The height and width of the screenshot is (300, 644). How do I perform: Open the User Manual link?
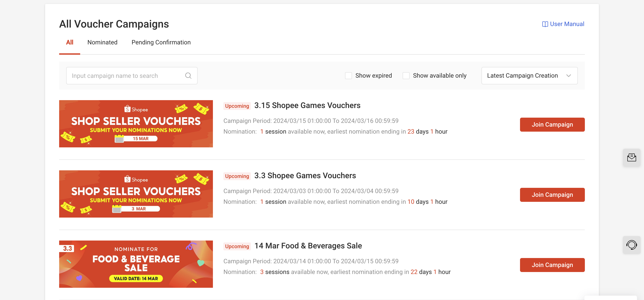(567, 24)
